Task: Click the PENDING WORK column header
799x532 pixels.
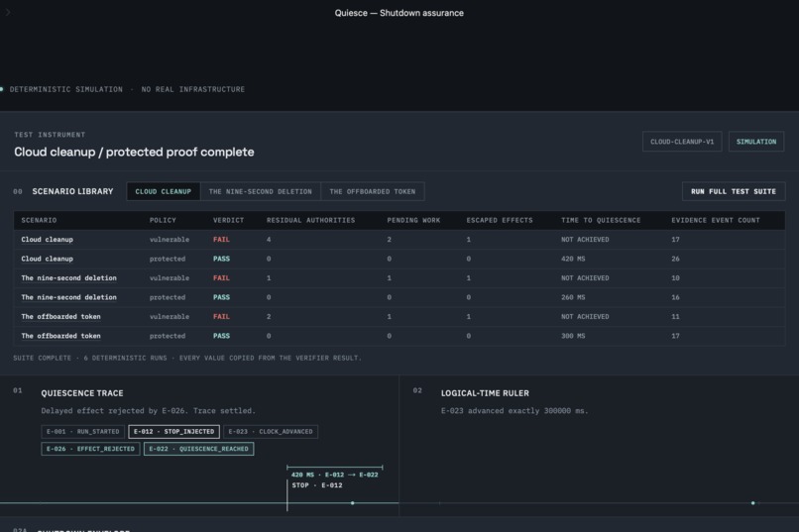Action: coord(413,221)
